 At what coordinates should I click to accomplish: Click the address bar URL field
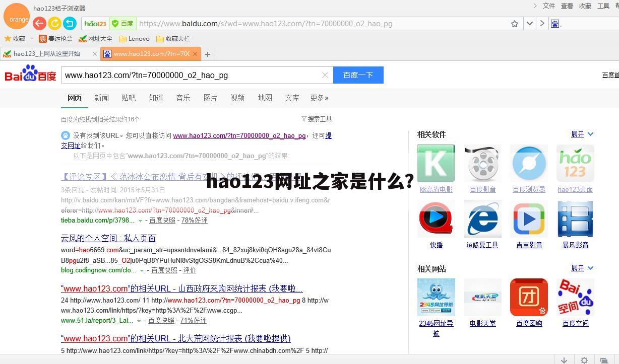(323, 24)
